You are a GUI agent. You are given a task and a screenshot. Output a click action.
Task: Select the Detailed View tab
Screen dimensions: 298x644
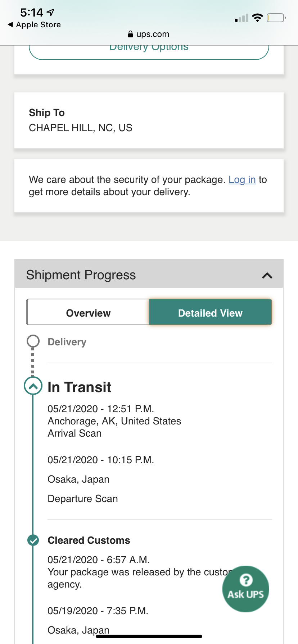tap(210, 313)
